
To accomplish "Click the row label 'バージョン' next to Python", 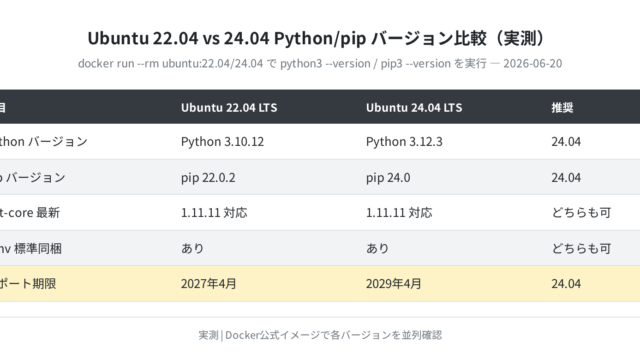I will coord(58,142).
